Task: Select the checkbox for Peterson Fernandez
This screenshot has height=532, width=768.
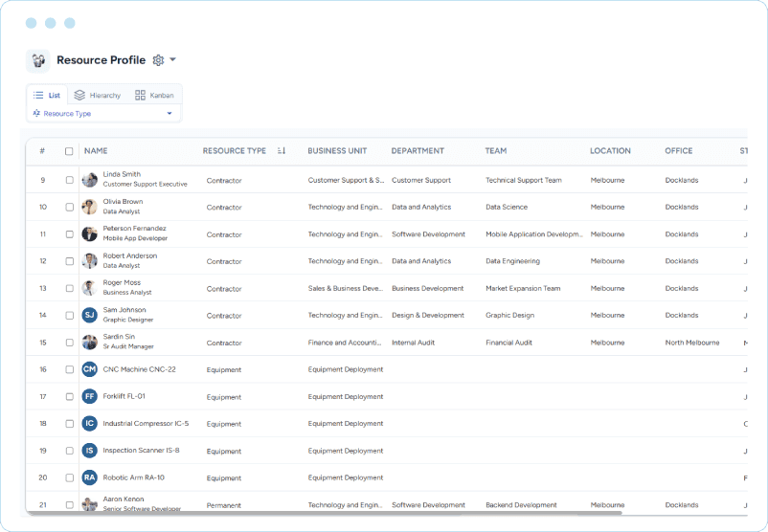Action: (70, 233)
